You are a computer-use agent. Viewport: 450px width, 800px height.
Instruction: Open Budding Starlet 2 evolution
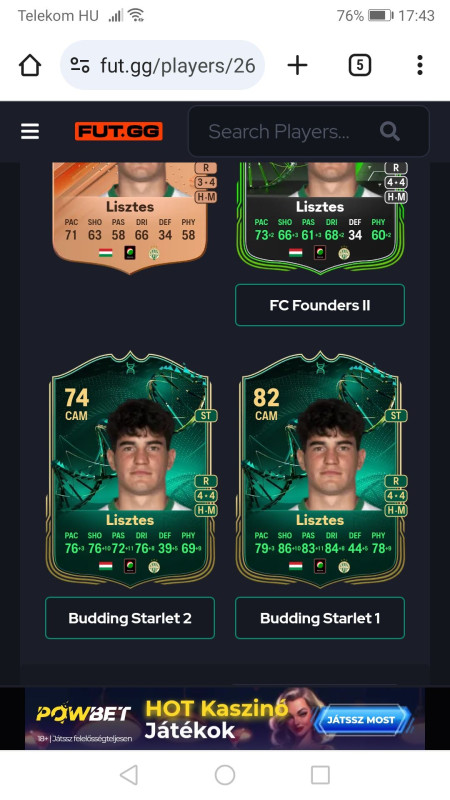130,618
